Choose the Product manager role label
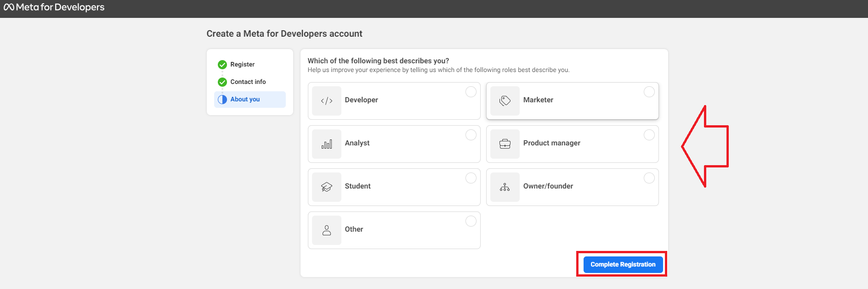868x289 pixels. pos(551,143)
